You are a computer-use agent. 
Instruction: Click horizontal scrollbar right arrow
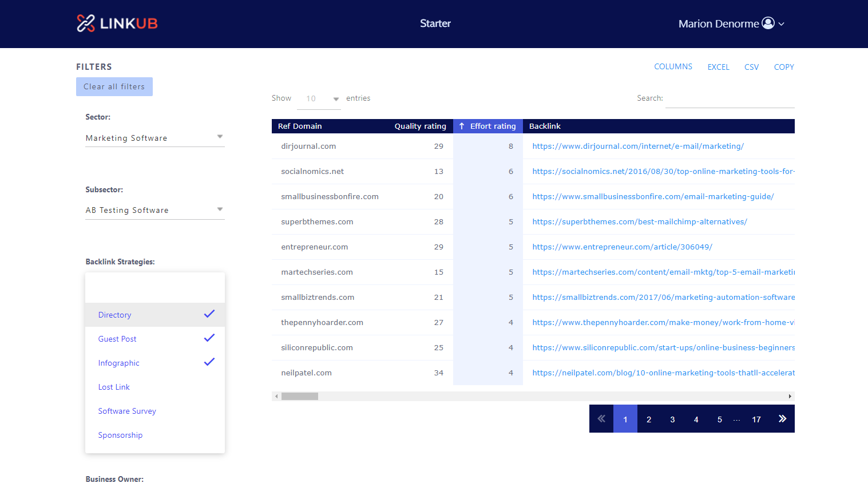click(790, 396)
